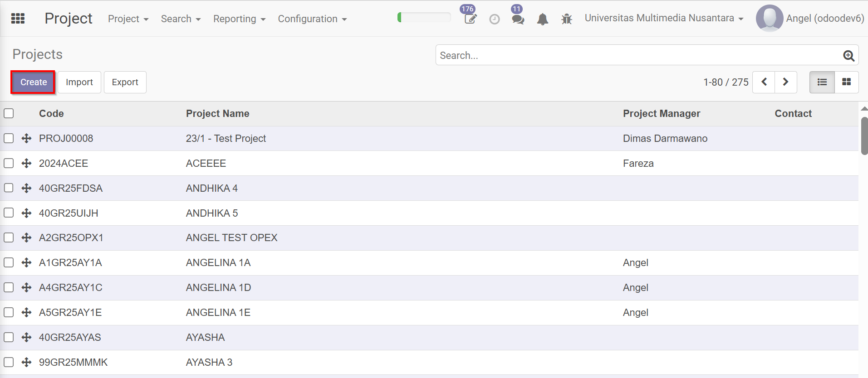Check the A5GR25AY1E row checkbox

pyautogui.click(x=9, y=312)
